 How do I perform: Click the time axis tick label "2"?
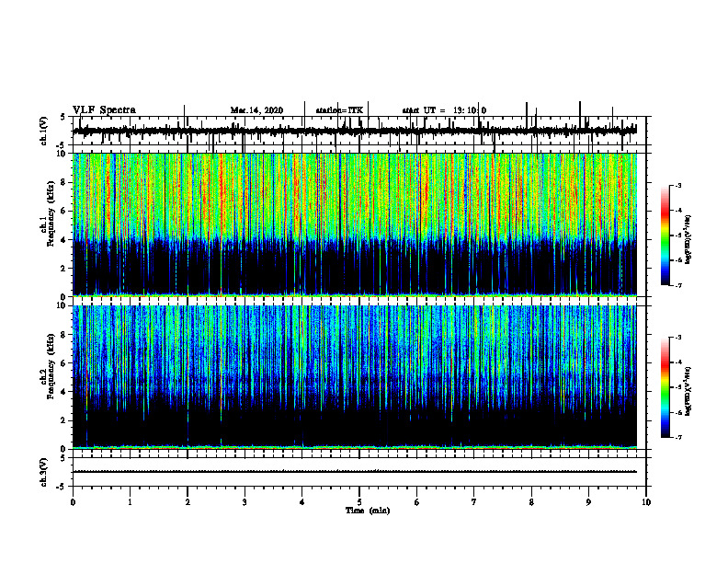(x=188, y=502)
